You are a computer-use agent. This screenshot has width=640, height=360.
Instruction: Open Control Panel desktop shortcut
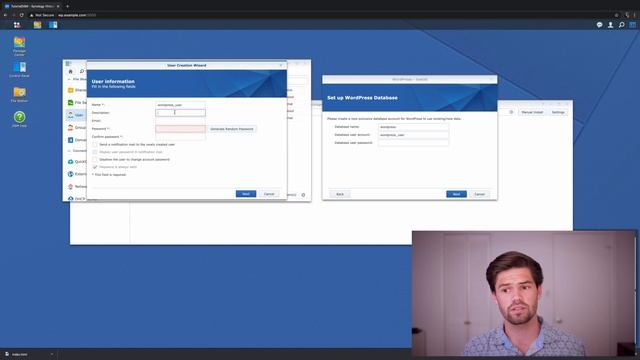click(19, 69)
